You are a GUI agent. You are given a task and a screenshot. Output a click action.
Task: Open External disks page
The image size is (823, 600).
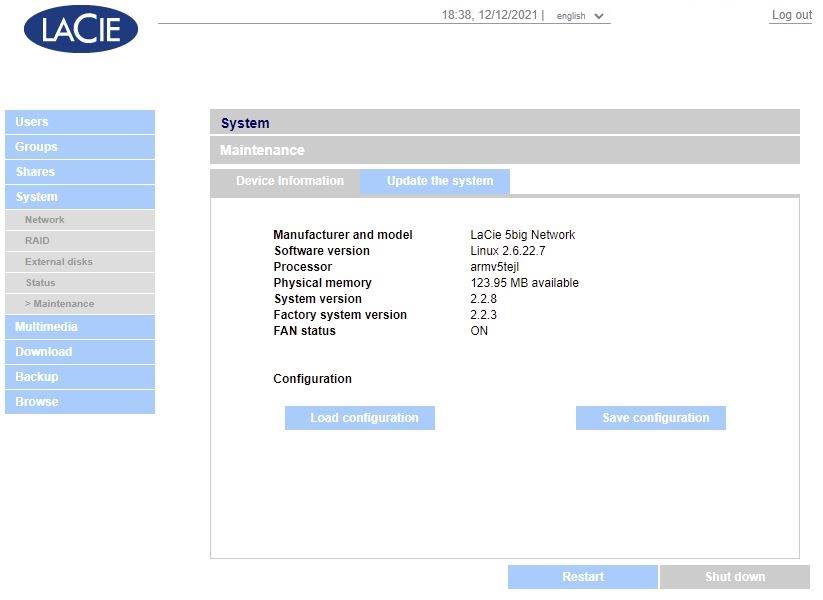pos(80,262)
